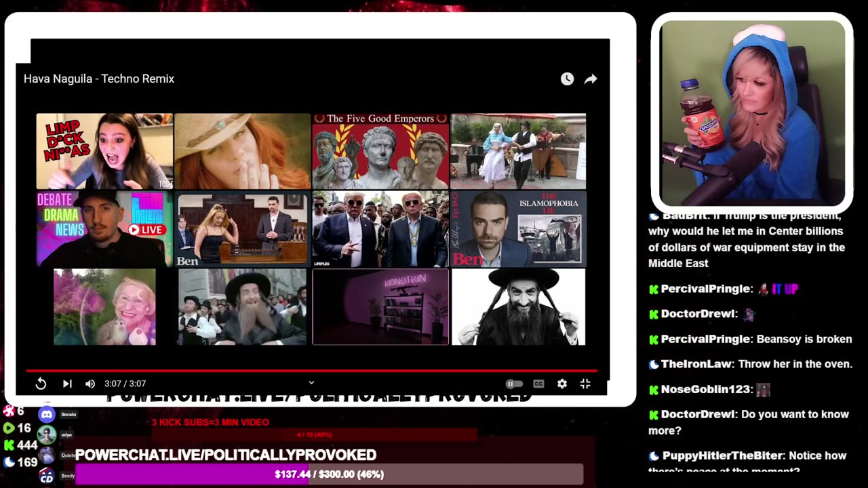The image size is (868, 488).
Task: Open the Hava Naguila - Techno Remix title
Action: (99, 79)
